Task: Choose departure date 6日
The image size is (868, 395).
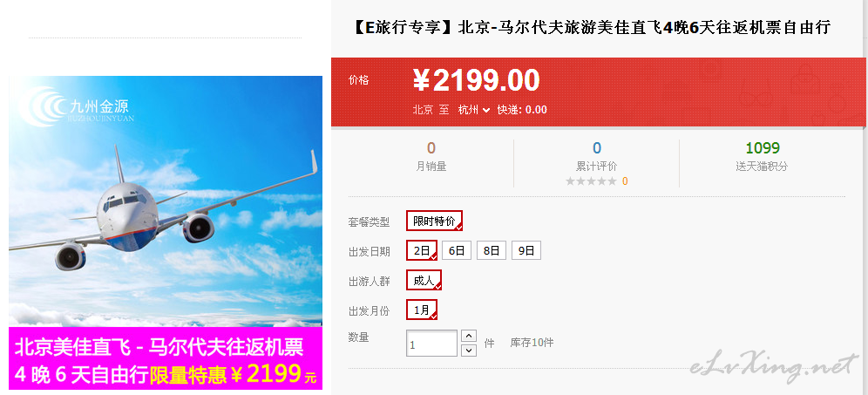Action: [457, 250]
